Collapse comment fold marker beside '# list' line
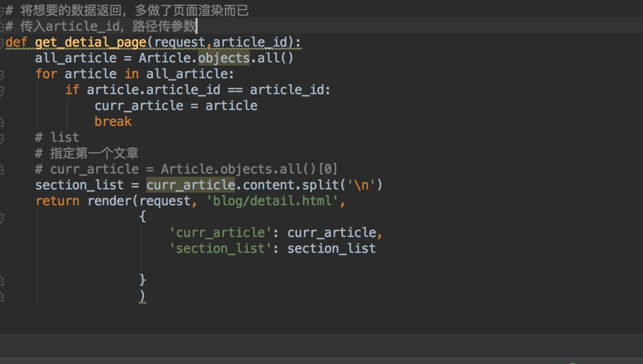This screenshot has width=643, height=364. [2, 138]
